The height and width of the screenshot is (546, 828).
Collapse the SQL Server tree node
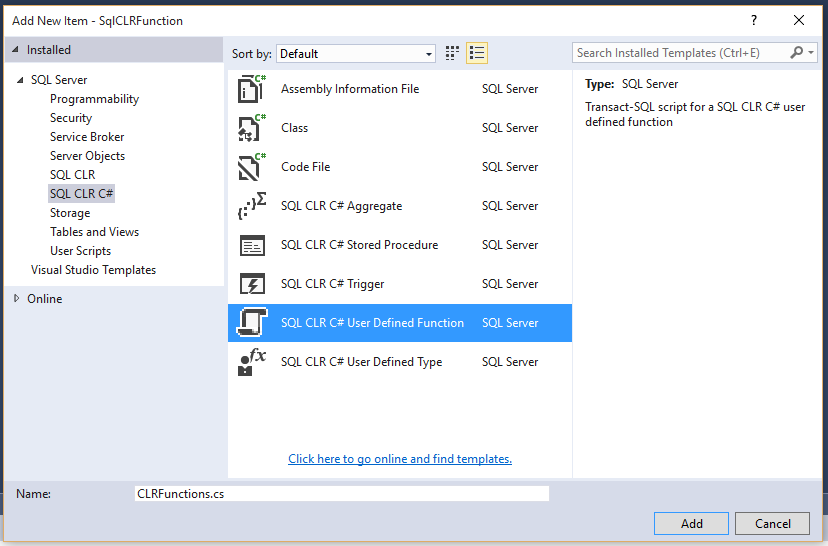pos(20,80)
